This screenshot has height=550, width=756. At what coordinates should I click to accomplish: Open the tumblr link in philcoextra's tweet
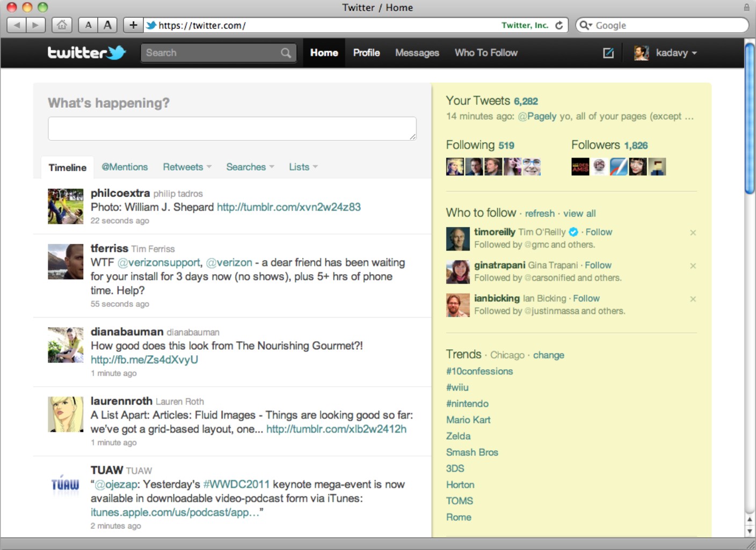pos(289,207)
